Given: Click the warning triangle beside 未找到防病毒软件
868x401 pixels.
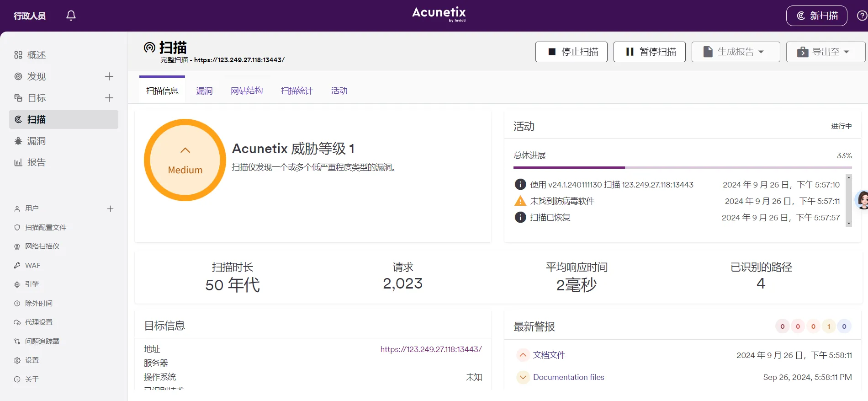Looking at the screenshot, I should coord(520,201).
